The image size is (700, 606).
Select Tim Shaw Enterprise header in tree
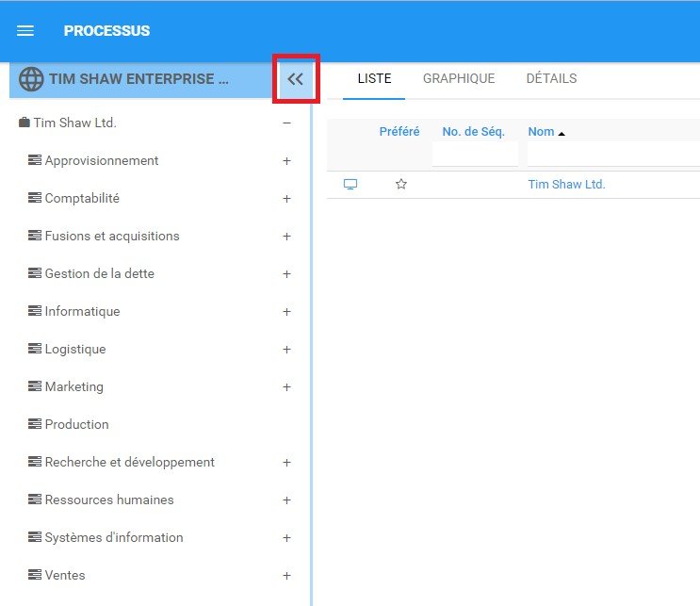pos(138,79)
